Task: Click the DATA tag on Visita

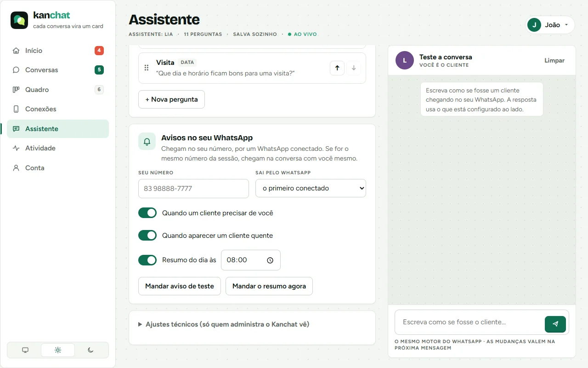Action: 187,62
